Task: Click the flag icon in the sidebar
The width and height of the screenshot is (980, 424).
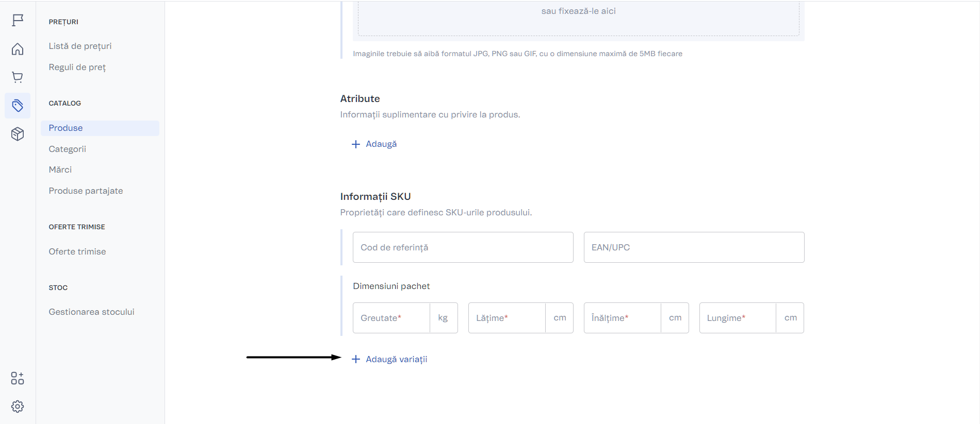Action: coord(18,20)
